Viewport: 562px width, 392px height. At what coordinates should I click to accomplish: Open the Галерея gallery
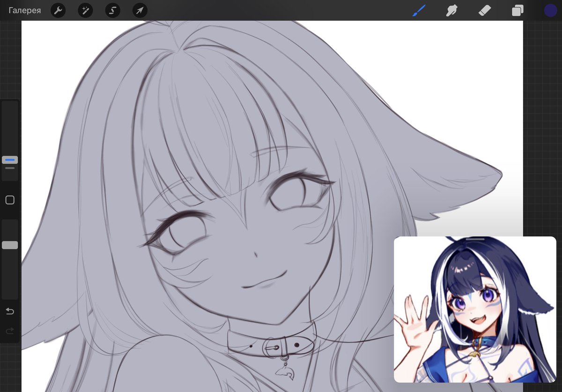pyautogui.click(x=24, y=10)
